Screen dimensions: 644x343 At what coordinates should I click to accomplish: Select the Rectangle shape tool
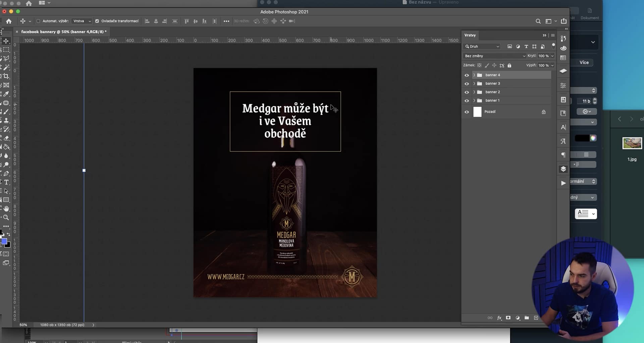pos(6,200)
